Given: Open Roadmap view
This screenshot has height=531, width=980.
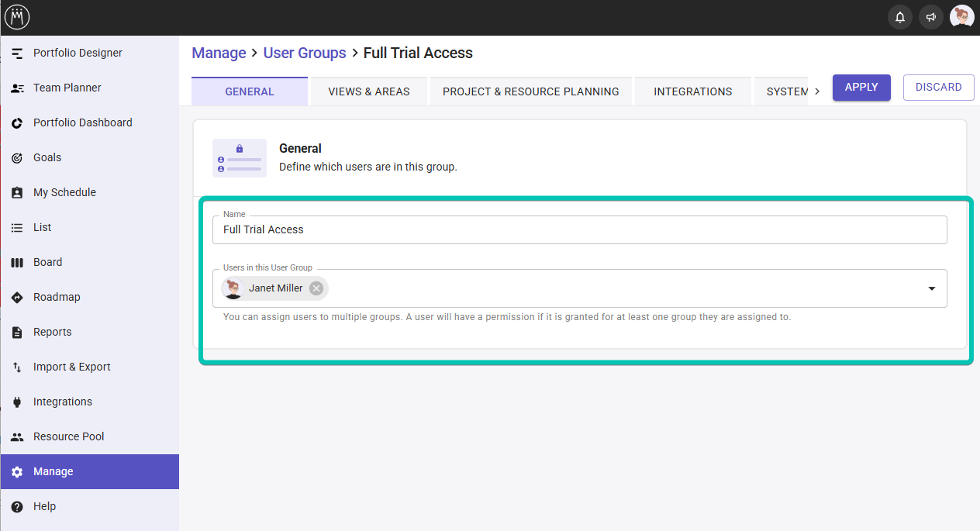Looking at the screenshot, I should pos(56,297).
